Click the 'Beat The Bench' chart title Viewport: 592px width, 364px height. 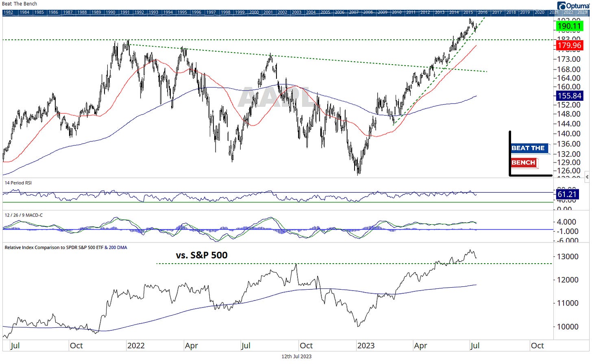20,4
